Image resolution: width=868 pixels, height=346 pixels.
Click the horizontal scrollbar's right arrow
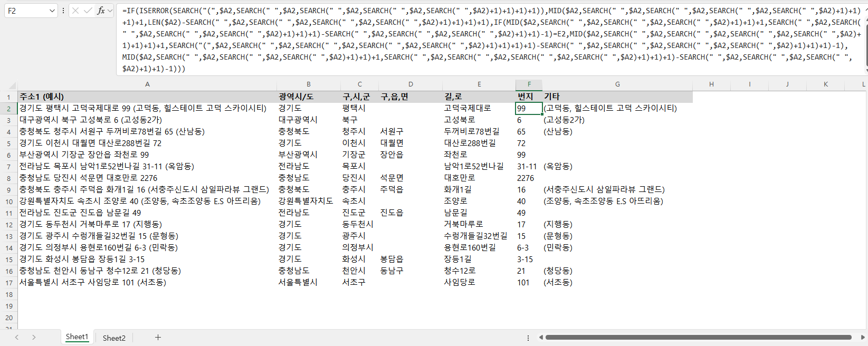863,338
